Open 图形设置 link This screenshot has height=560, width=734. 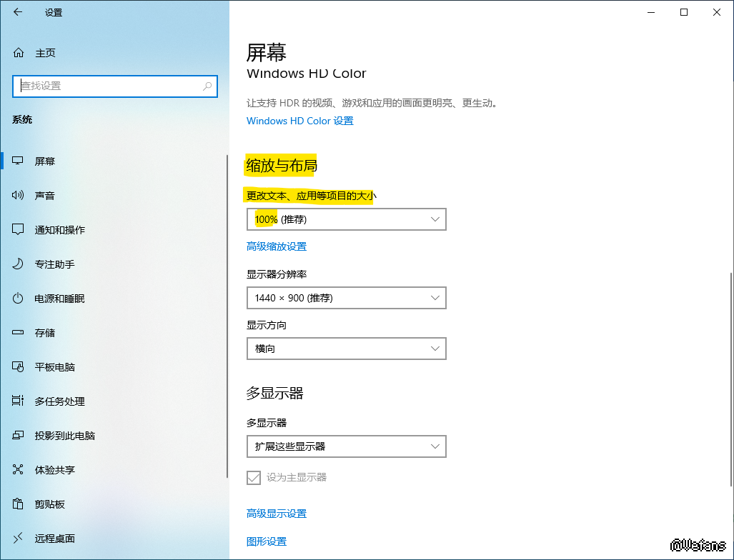tap(267, 541)
